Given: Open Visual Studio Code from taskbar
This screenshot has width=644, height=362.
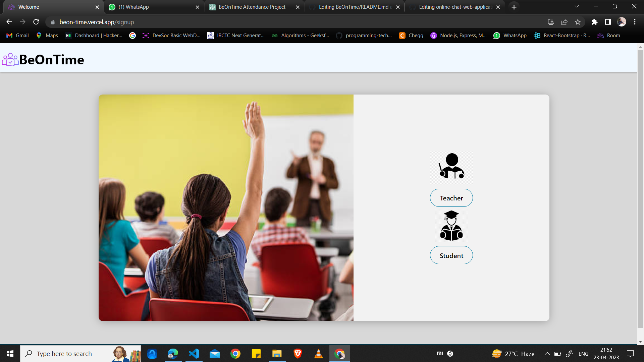Looking at the screenshot, I should coord(194,354).
